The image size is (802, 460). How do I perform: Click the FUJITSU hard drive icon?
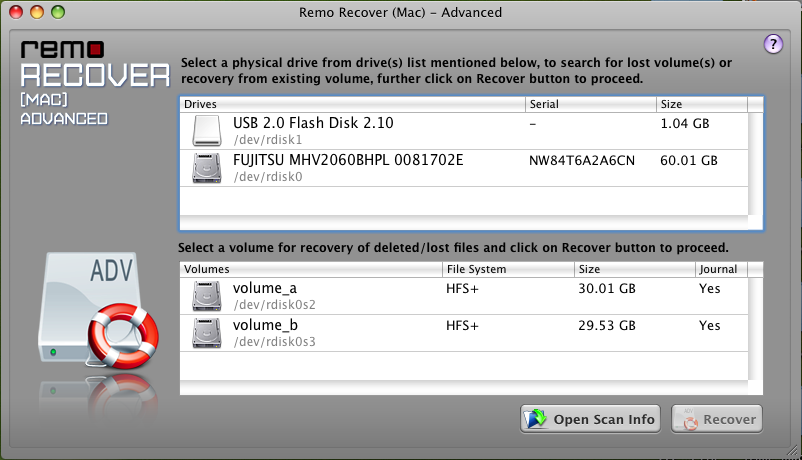pyautogui.click(x=207, y=168)
